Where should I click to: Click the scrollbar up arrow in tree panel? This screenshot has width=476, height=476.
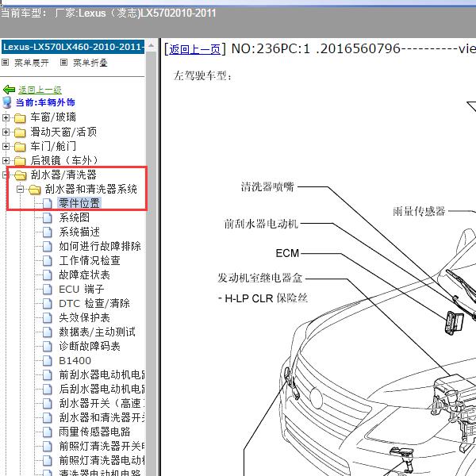151,47
